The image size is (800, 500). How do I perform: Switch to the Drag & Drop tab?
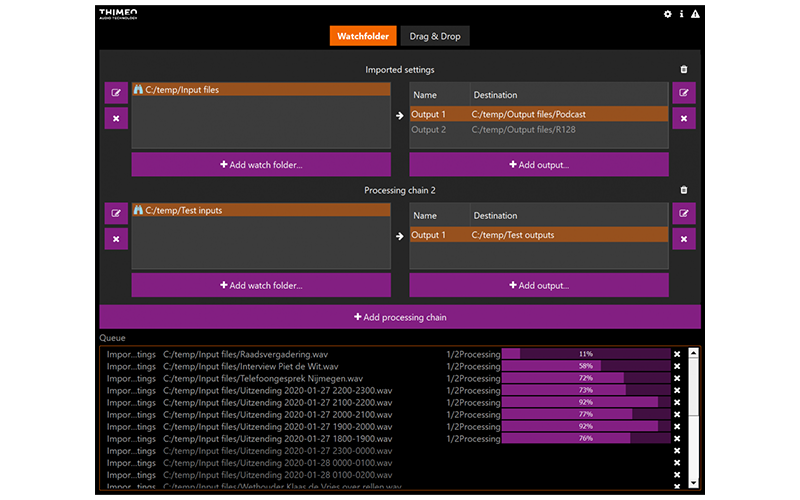[435, 36]
